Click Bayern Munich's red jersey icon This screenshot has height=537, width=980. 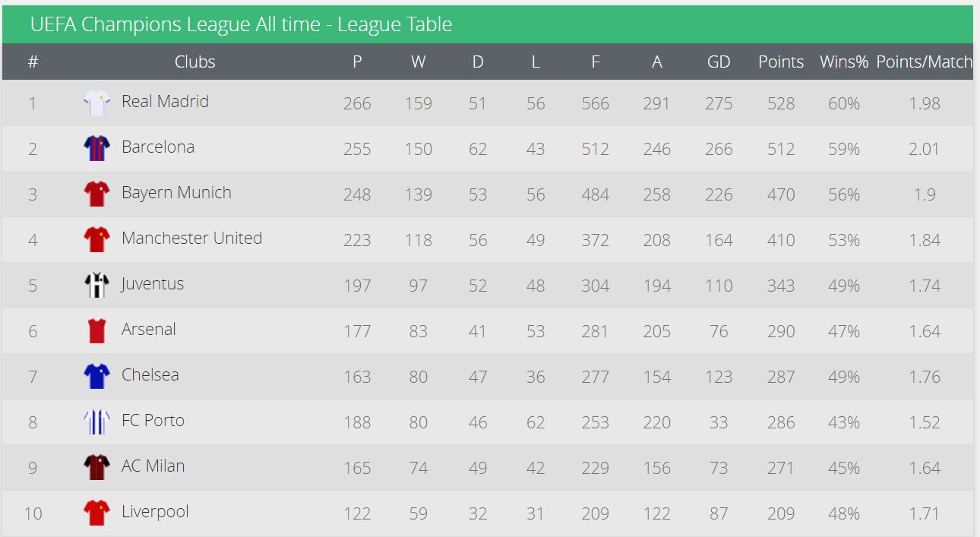tap(96, 194)
